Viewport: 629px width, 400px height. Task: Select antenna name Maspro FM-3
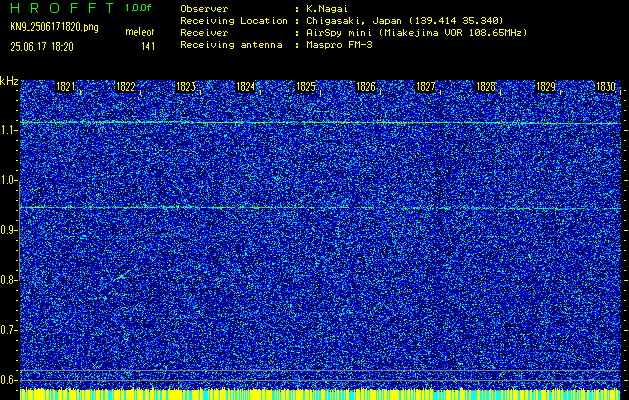click(339, 45)
